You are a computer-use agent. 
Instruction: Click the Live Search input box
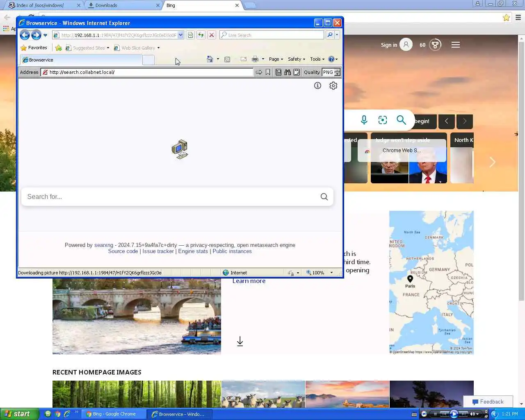pos(272,35)
